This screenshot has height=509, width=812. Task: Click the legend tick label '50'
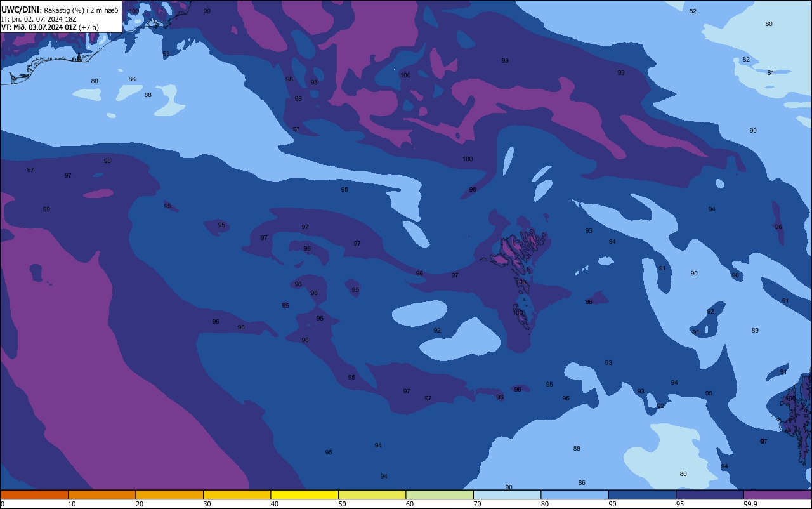(x=342, y=504)
